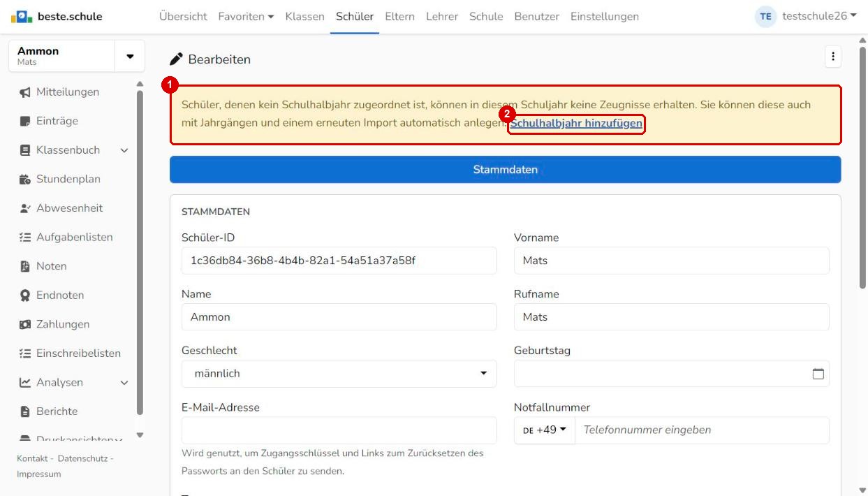Open the Favoriten dropdown menu
The image size is (868, 496).
[246, 16]
